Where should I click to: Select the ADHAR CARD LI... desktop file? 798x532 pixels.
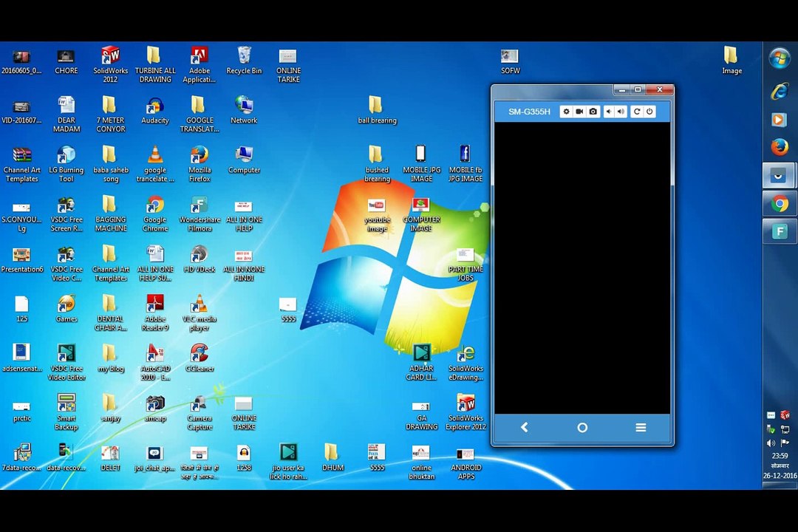pyautogui.click(x=421, y=363)
